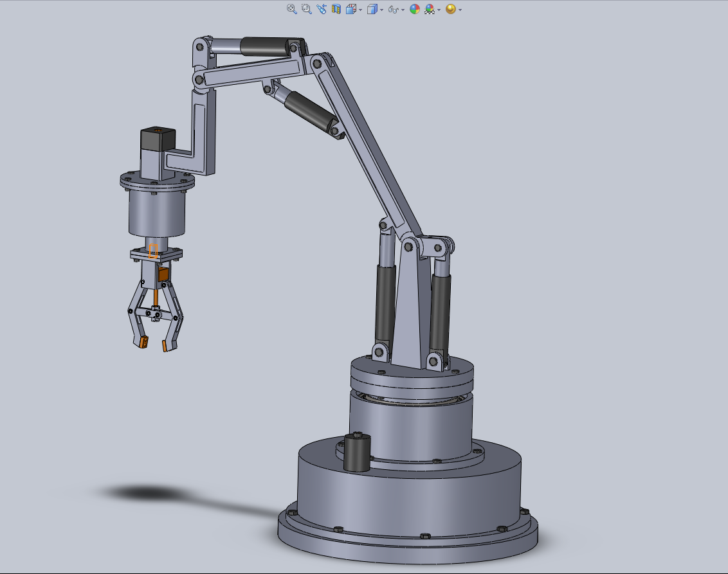Click the Display Style box icon

point(372,9)
